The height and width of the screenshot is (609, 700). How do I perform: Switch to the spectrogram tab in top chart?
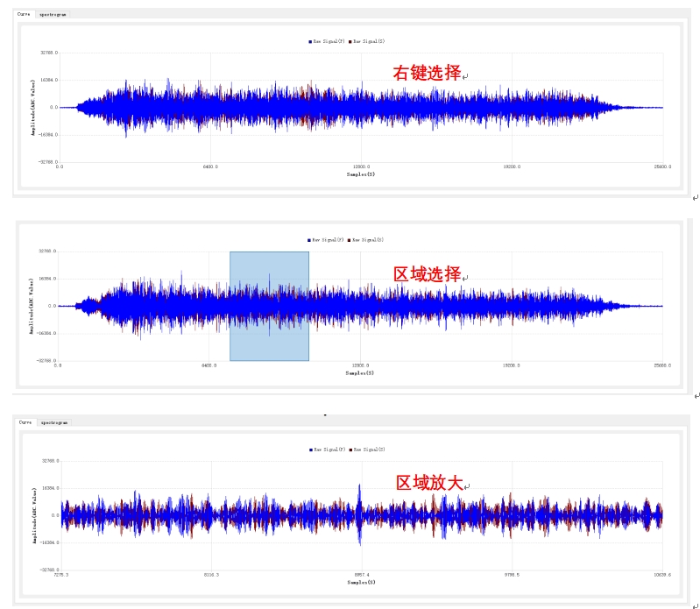point(53,15)
